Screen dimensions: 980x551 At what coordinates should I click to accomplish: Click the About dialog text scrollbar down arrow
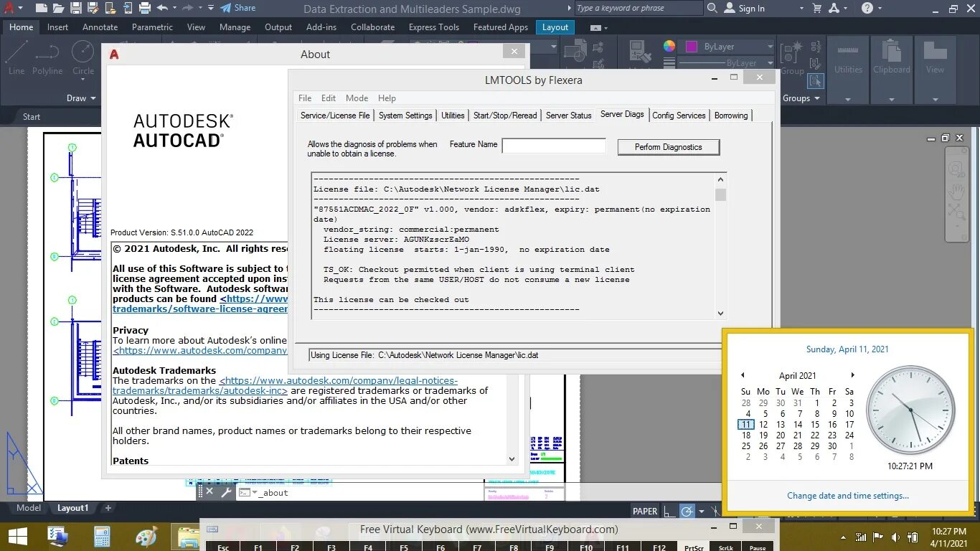[512, 459]
